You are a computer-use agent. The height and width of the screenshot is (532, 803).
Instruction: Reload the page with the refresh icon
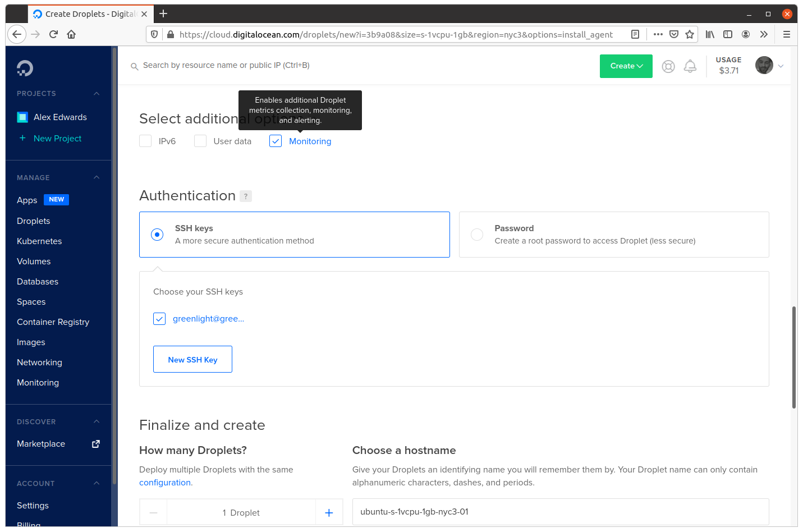coord(53,34)
